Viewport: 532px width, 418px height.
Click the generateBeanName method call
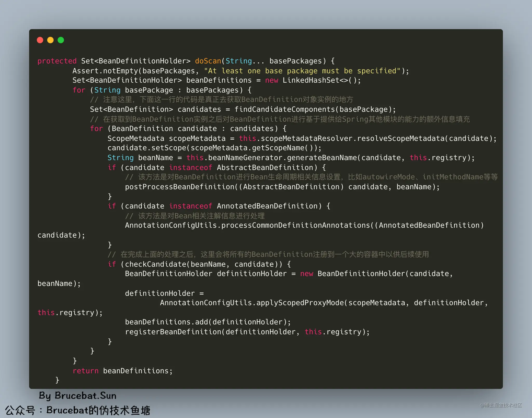tap(322, 158)
